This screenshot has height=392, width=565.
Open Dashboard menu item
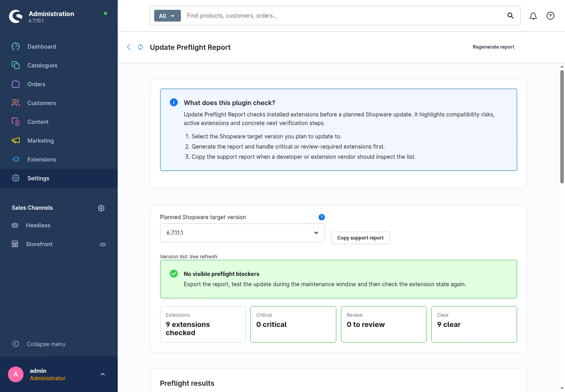click(59, 47)
